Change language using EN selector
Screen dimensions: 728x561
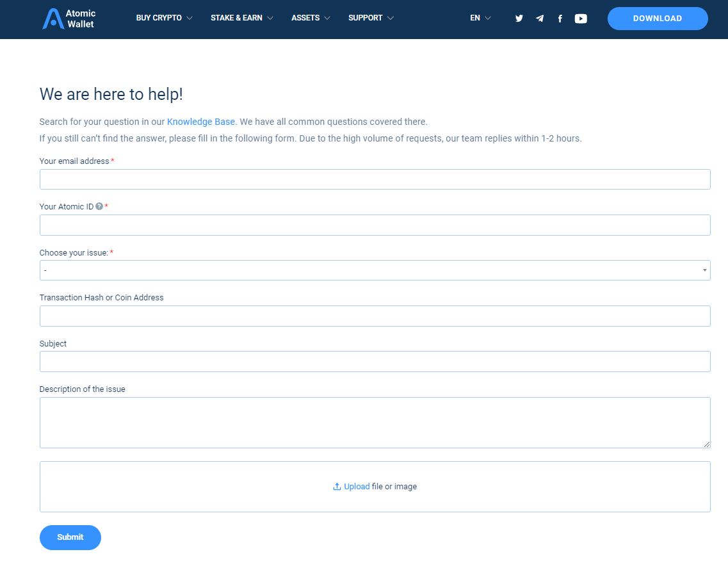(480, 18)
